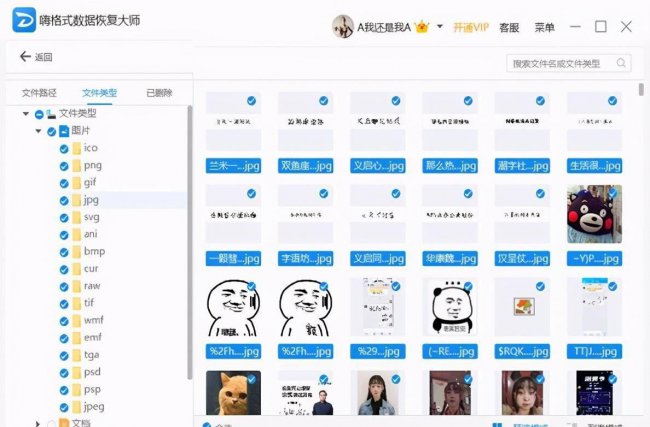
Task: Select the ani folder icon
Action: (77, 235)
